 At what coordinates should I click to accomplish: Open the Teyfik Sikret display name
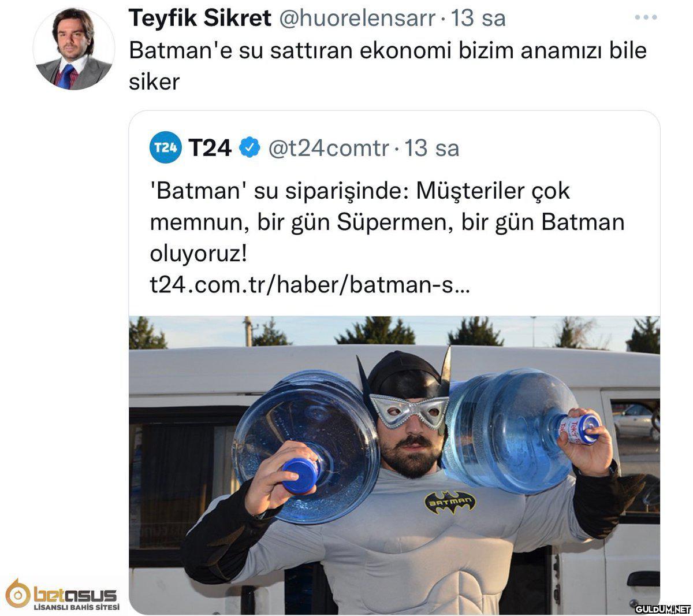click(x=200, y=19)
